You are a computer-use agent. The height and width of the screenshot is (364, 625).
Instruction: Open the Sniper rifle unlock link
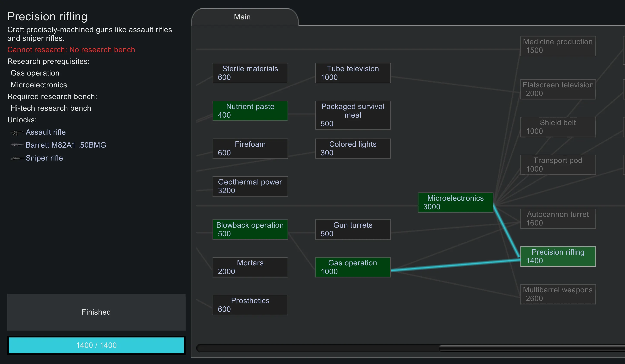click(44, 158)
